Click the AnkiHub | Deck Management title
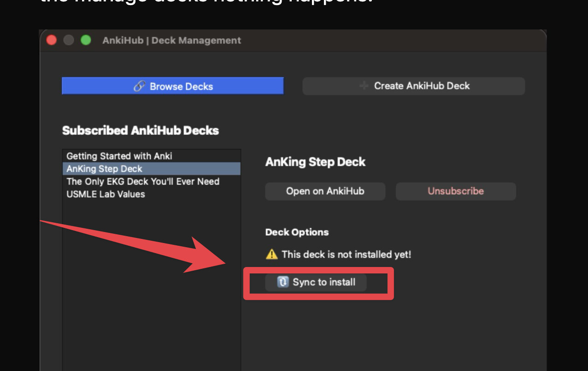Screen dimensions: 588x371 pyautogui.click(x=172, y=41)
